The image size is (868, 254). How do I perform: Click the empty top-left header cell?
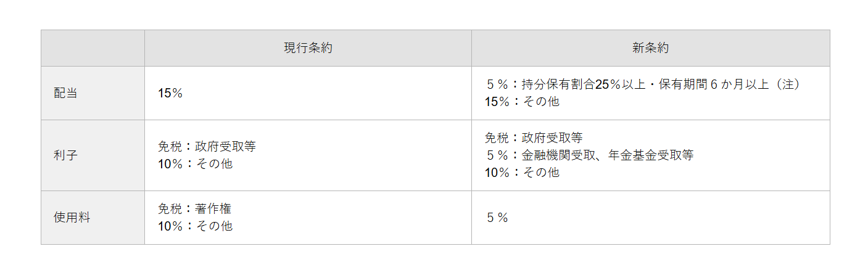[x=93, y=48]
